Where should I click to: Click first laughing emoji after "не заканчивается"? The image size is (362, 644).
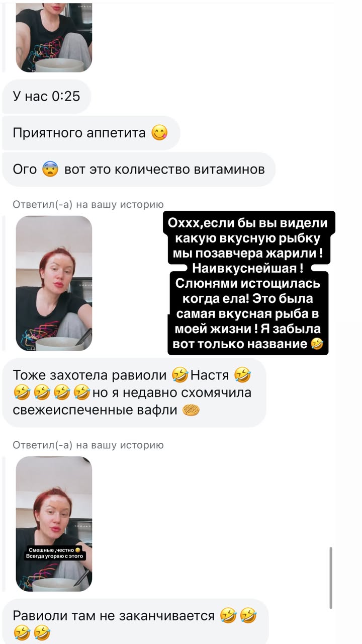(x=228, y=615)
